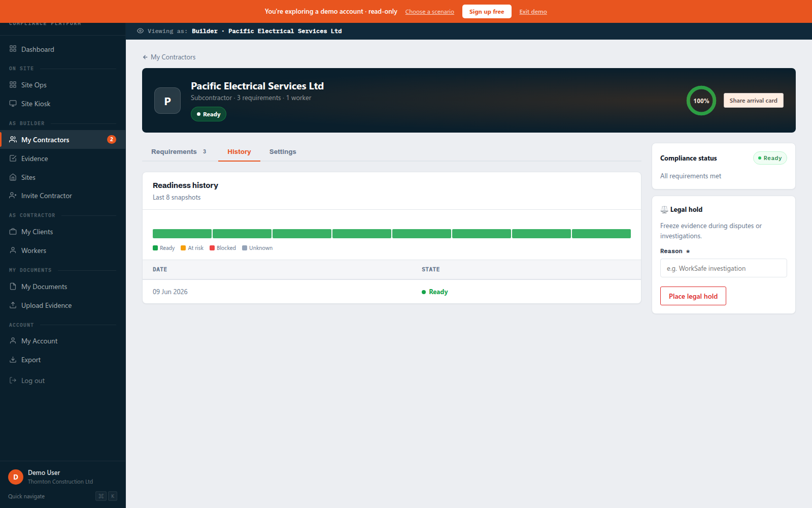Click Choose a scenario link
This screenshot has height=508, width=812.
pyautogui.click(x=430, y=12)
